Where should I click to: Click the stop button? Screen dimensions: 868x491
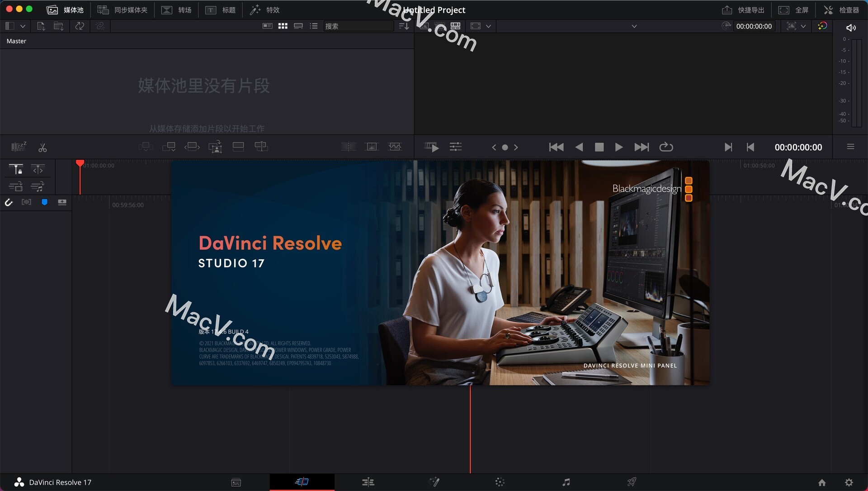599,147
